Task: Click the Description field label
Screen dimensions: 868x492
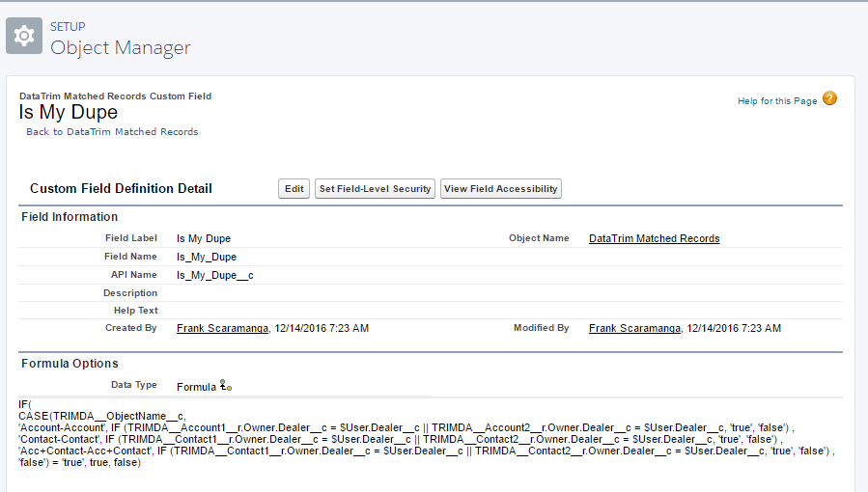Action: click(130, 293)
